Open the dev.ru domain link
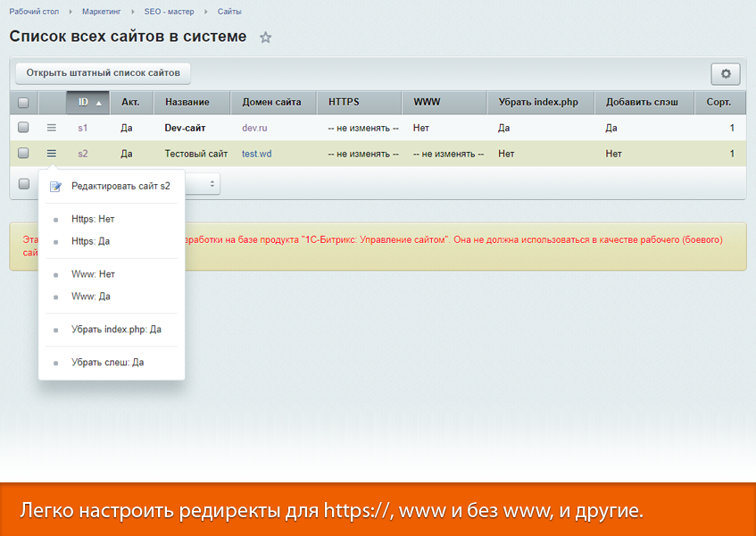Image resolution: width=756 pixels, height=536 pixels. click(254, 128)
